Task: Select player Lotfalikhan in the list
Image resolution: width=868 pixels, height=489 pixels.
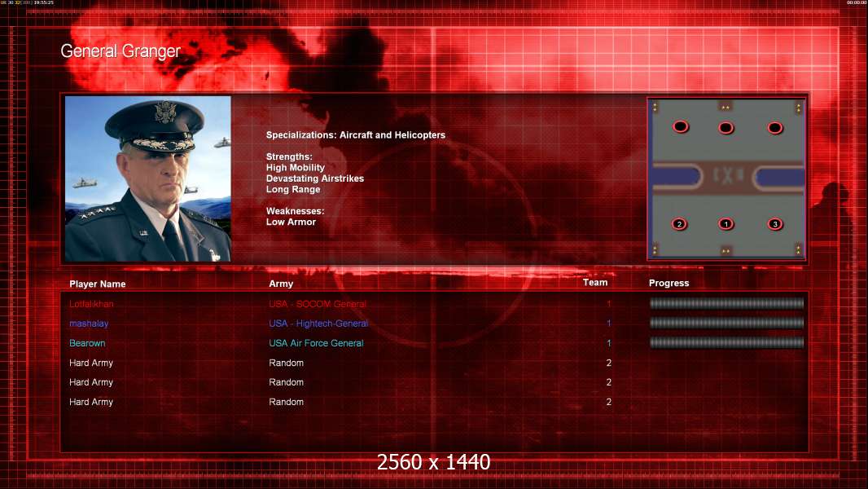Action: pos(91,304)
